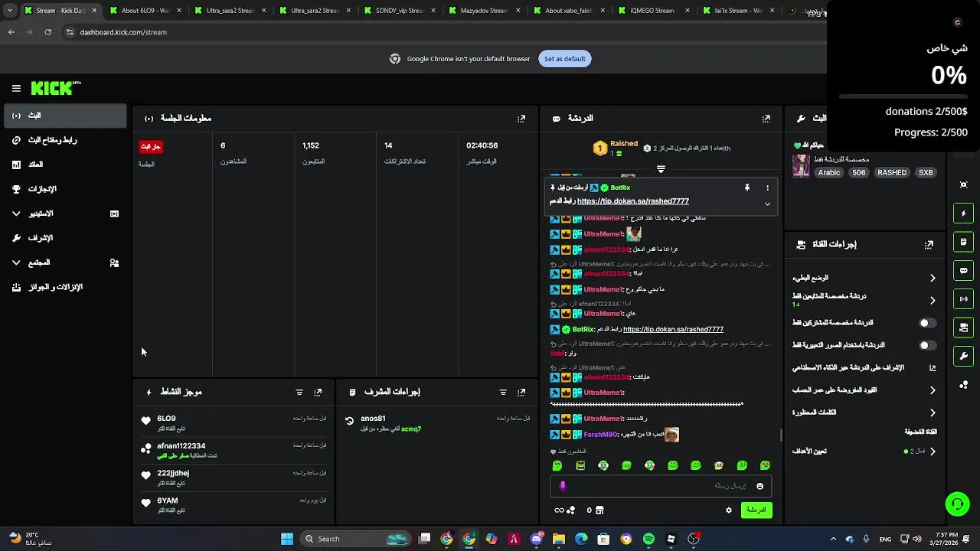Open Spotify from the Windows taskbar

(648, 539)
